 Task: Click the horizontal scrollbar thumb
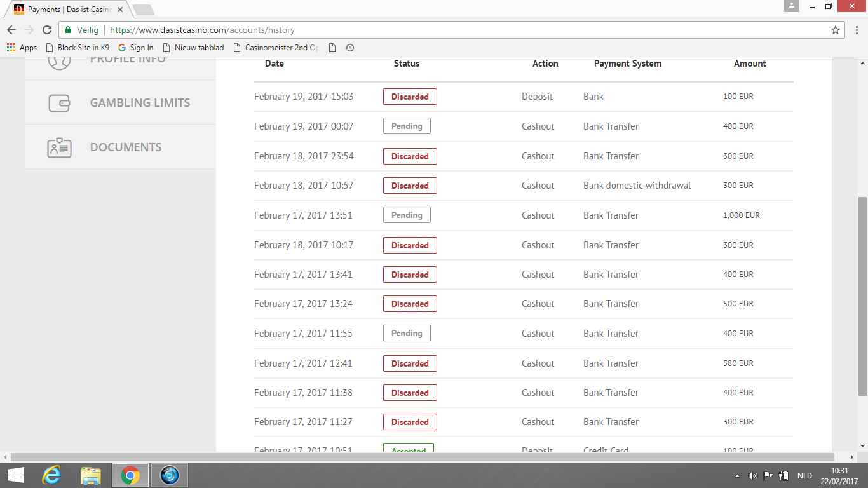(423, 457)
